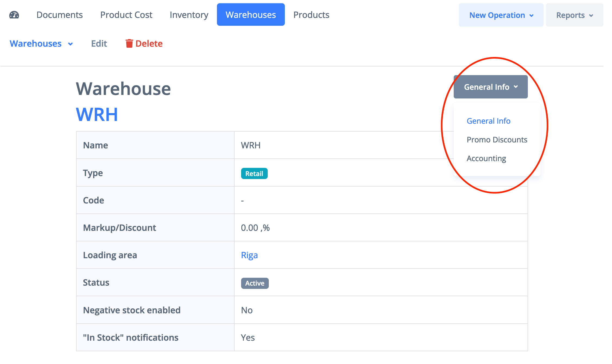The image size is (612, 364).
Task: Click the red trash Delete icon
Action: 129,43
